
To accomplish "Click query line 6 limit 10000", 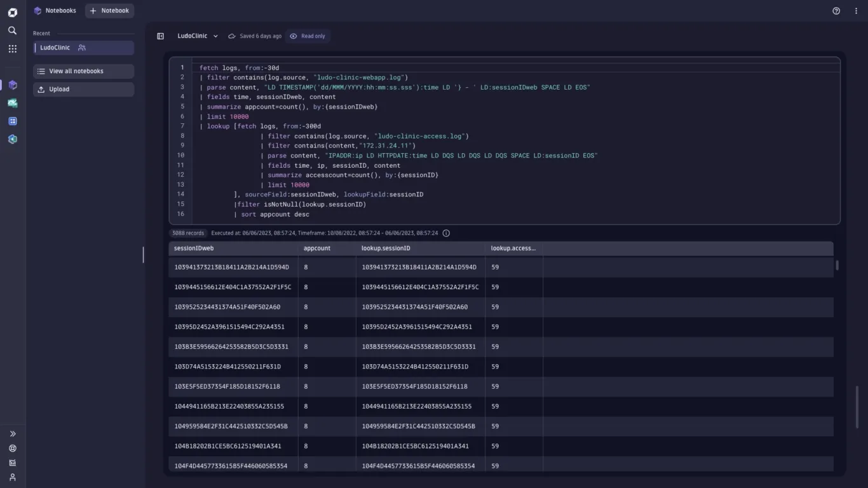I will coord(224,117).
